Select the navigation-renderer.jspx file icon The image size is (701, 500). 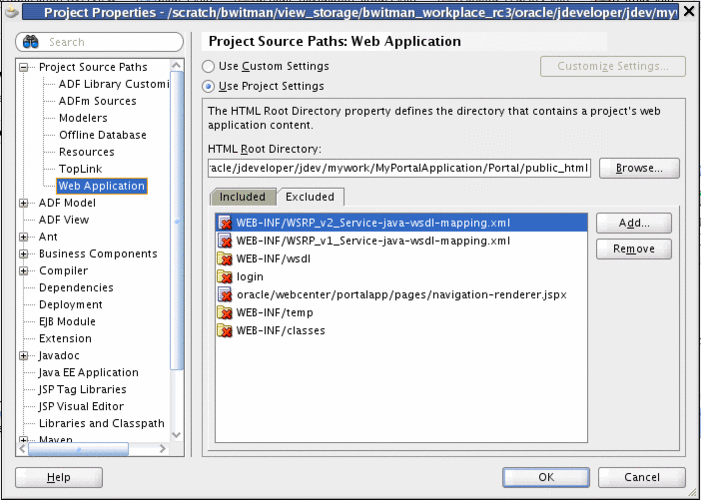224,295
